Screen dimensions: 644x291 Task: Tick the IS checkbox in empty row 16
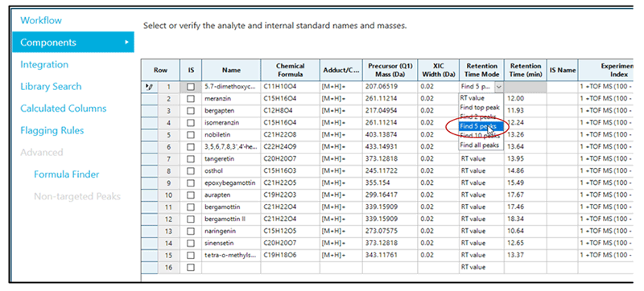(x=191, y=267)
